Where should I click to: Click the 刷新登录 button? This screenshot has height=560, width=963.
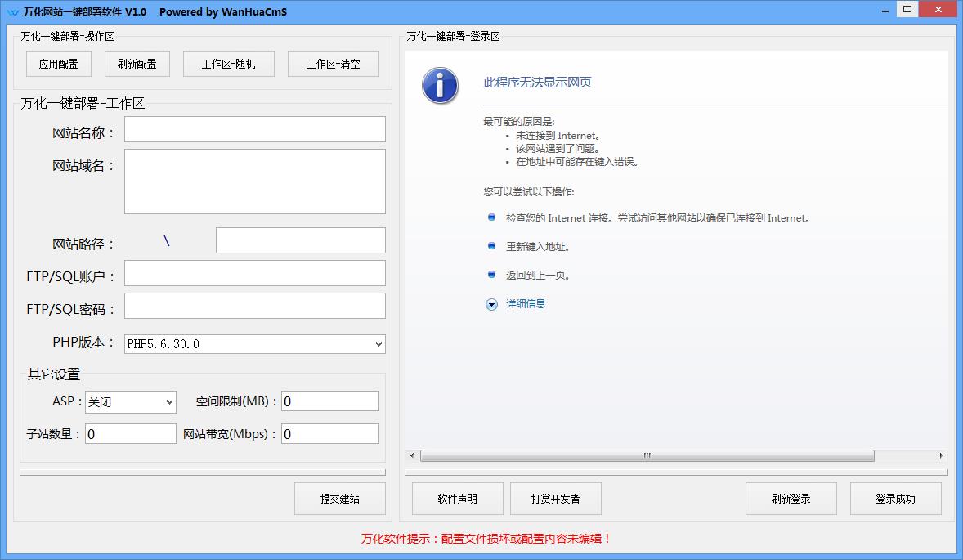coord(791,498)
